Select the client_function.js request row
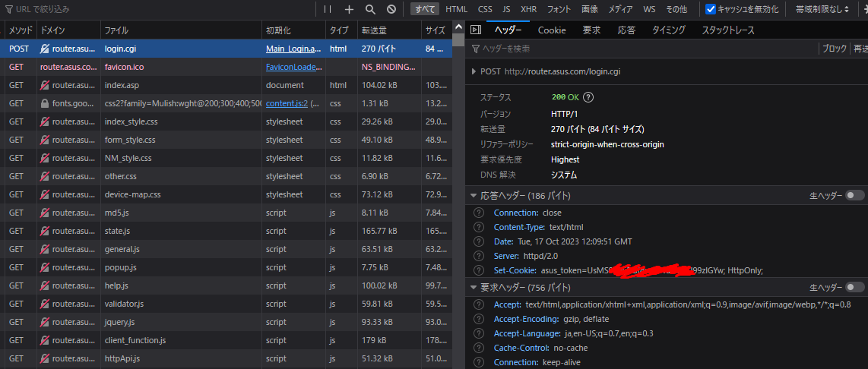This screenshot has width=868, height=369. 226,340
